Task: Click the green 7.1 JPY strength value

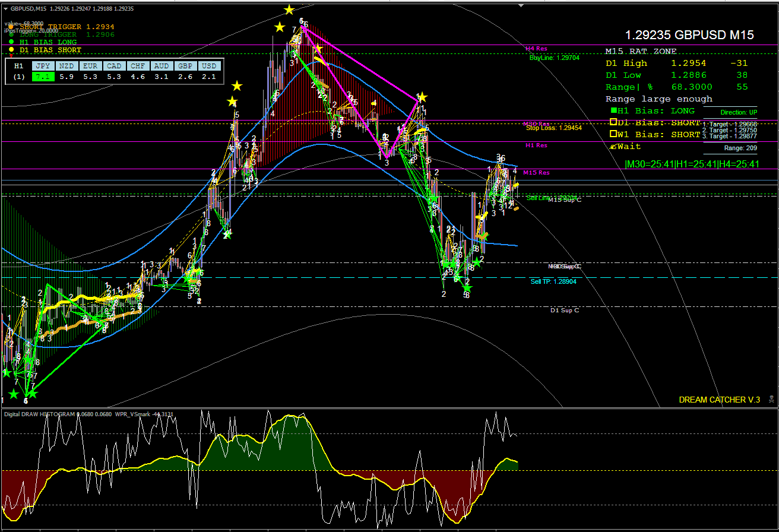Action: [42, 77]
